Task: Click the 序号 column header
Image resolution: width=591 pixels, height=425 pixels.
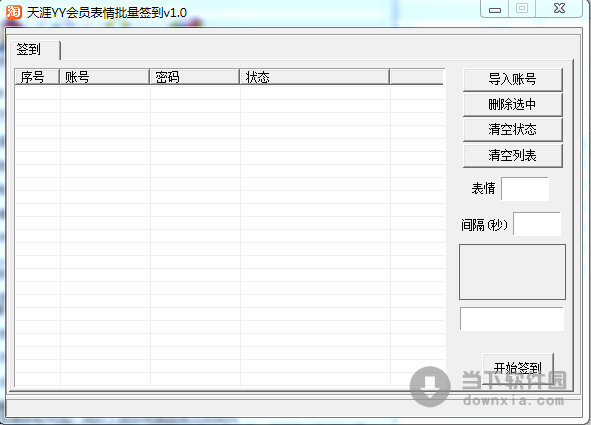Action: point(37,77)
